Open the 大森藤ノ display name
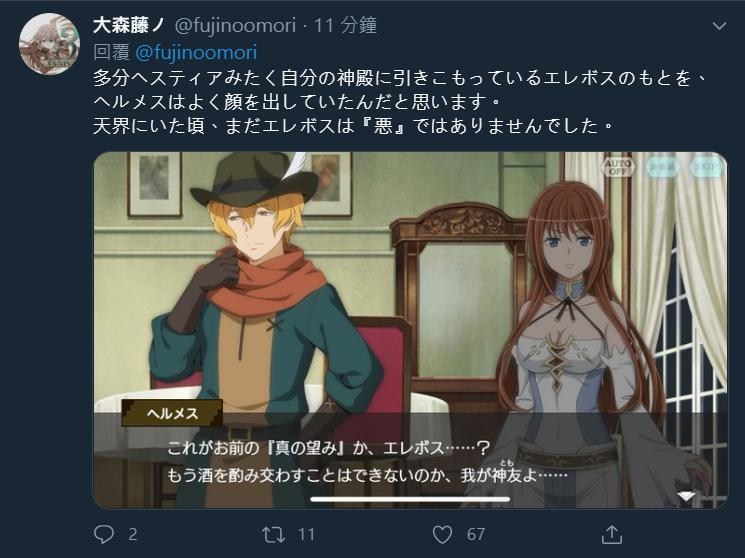This screenshot has height=558, width=745. [128, 25]
